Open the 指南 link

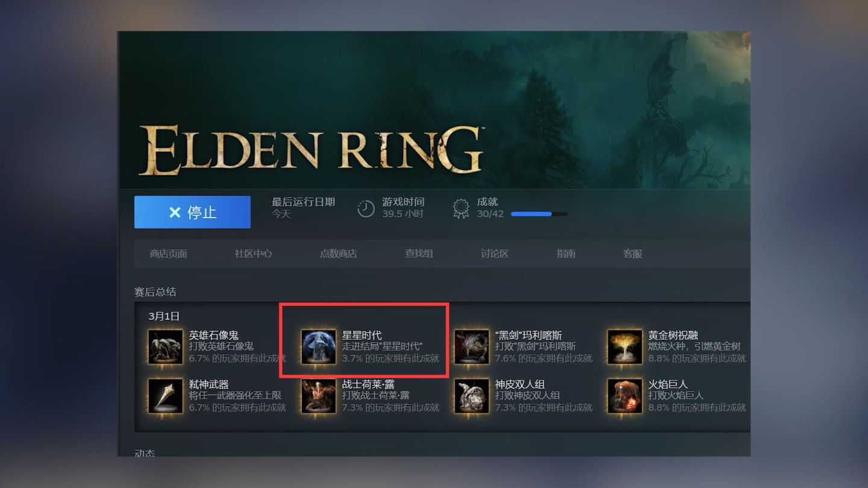566,254
